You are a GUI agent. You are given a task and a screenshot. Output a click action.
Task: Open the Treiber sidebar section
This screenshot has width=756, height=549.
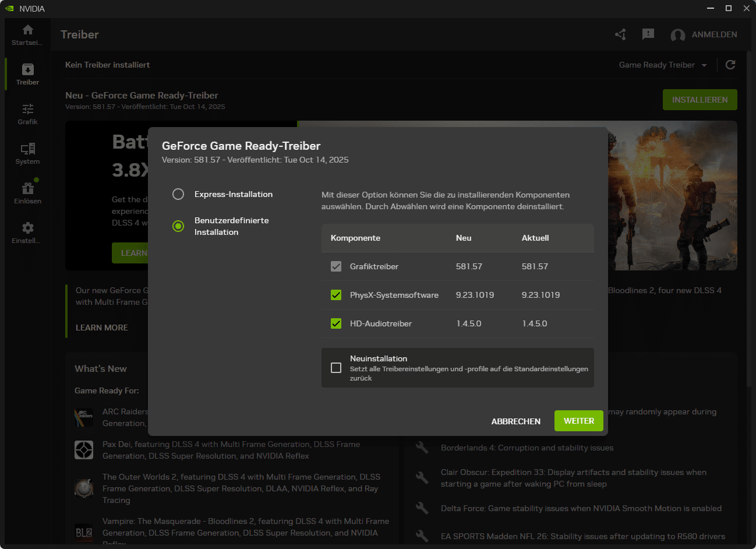click(x=27, y=74)
